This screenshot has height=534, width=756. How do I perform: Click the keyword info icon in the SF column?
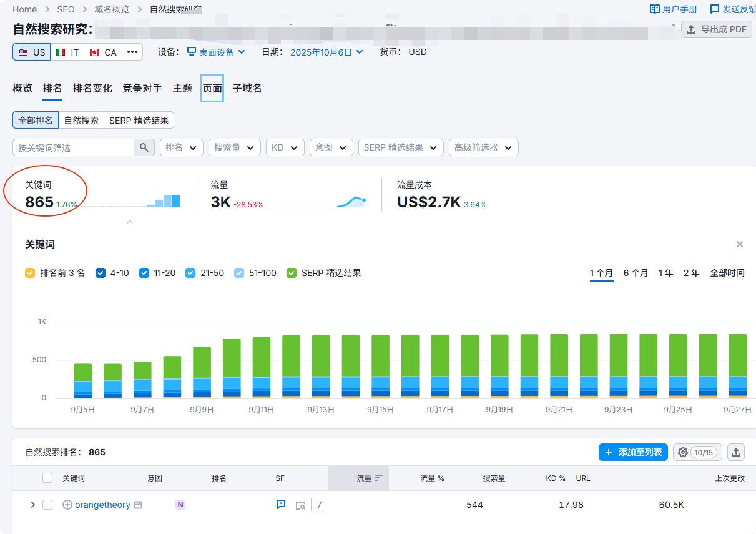coord(281,504)
